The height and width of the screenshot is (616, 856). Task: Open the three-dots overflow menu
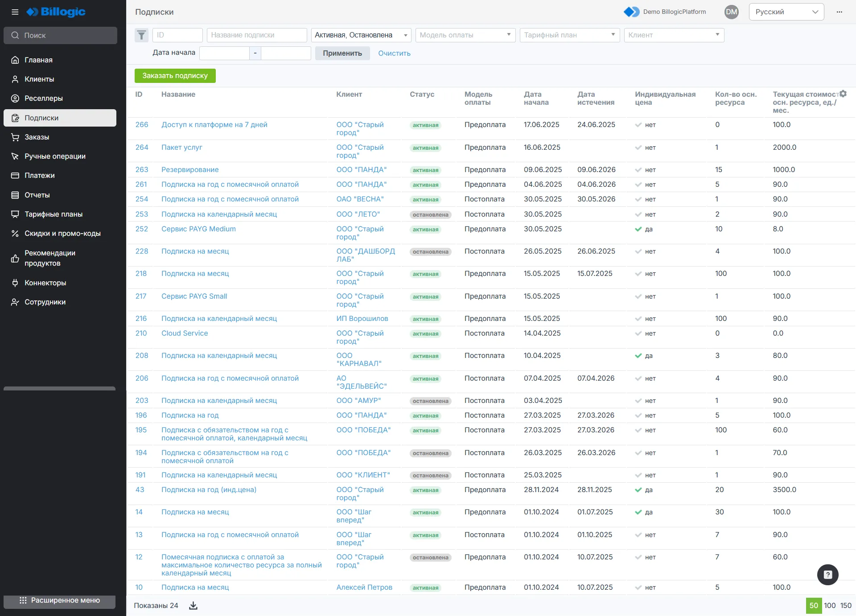[x=840, y=12]
